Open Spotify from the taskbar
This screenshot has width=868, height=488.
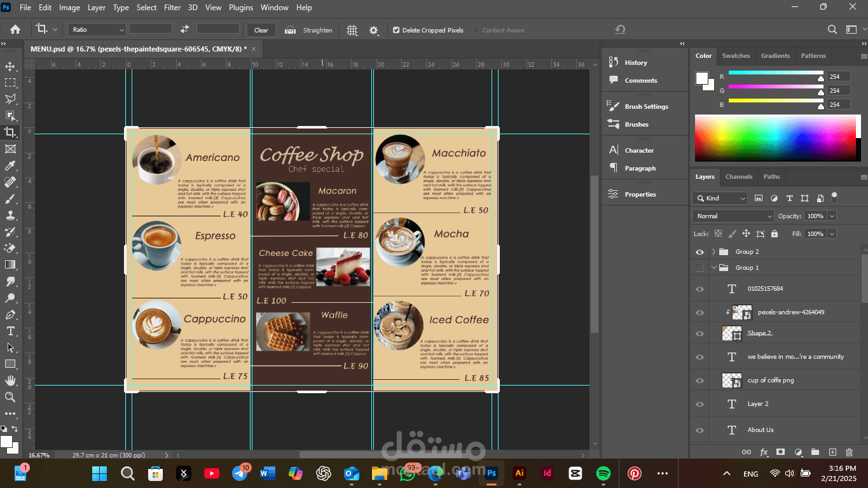pos(603,473)
